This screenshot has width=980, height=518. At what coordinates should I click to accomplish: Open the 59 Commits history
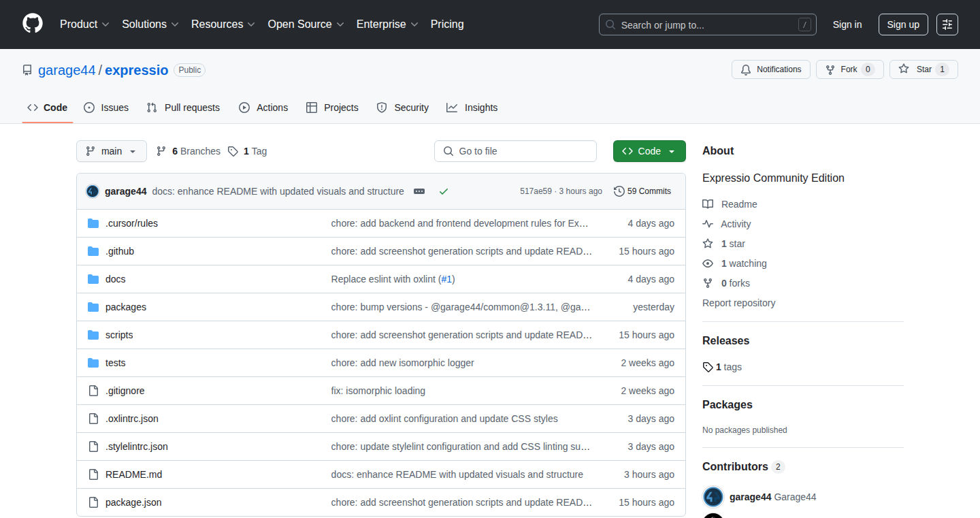tap(642, 191)
